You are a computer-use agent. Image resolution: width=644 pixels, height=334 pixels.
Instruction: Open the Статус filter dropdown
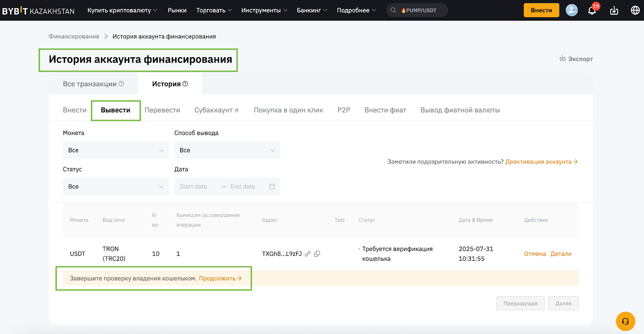tap(116, 187)
